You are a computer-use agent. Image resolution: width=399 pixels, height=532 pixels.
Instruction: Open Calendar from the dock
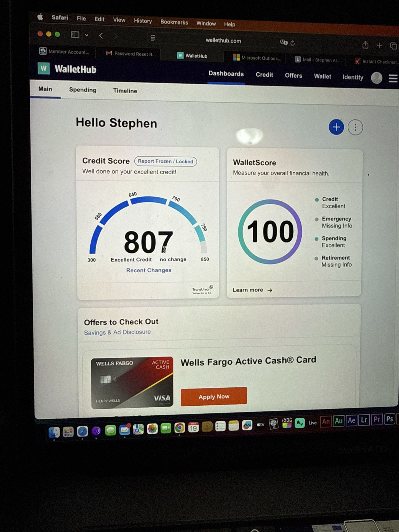[x=193, y=428]
